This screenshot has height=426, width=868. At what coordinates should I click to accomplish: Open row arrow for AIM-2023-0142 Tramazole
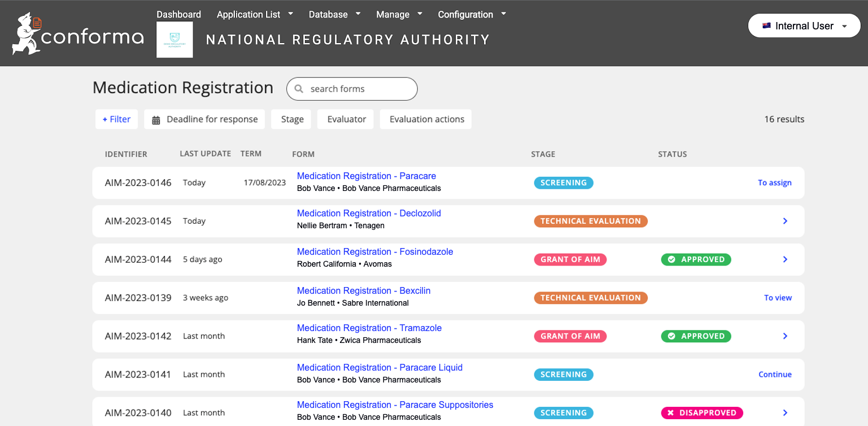[785, 336]
